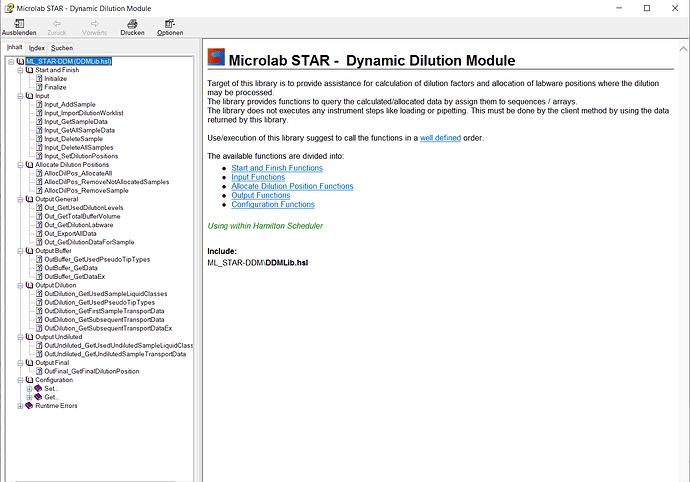Click the Initialize topic page icon
This screenshot has height=482, width=690.
click(39, 79)
